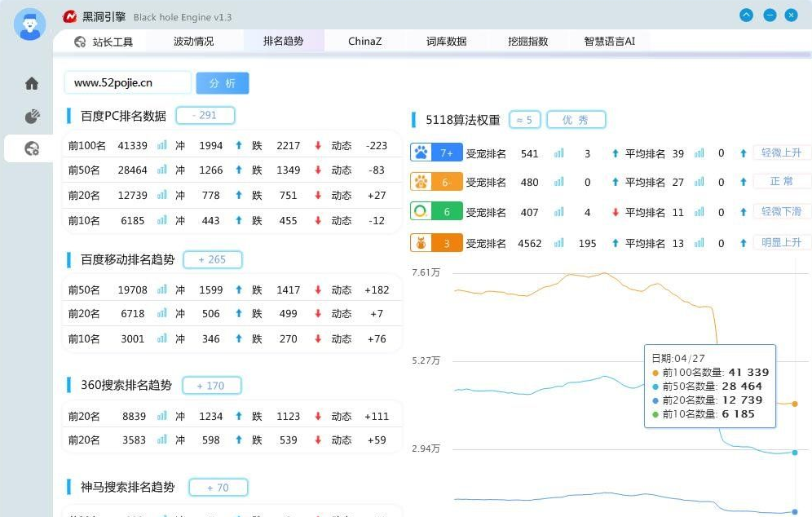Click the 明显上升 link for Shenma row
Image resolution: width=812 pixels, height=517 pixels.
pos(780,242)
